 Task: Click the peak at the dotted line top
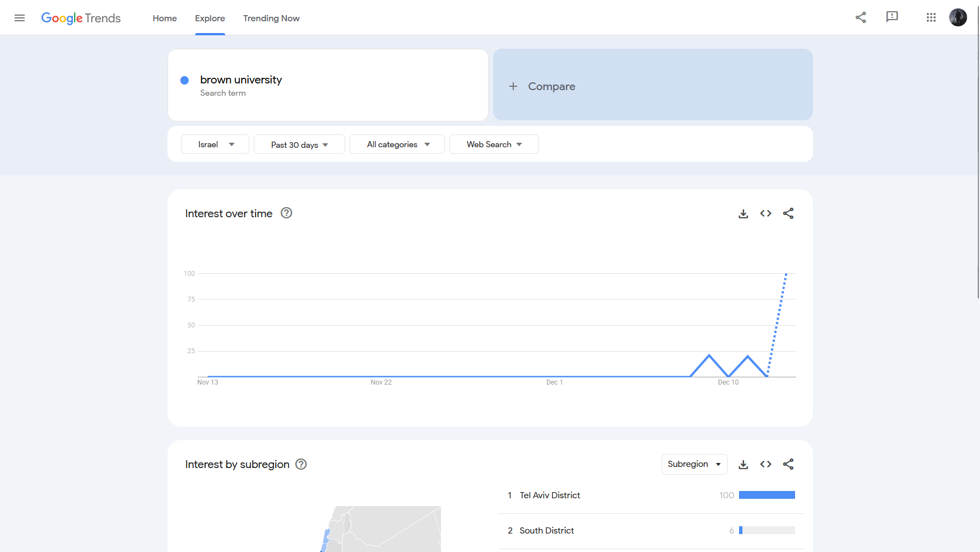click(x=786, y=274)
